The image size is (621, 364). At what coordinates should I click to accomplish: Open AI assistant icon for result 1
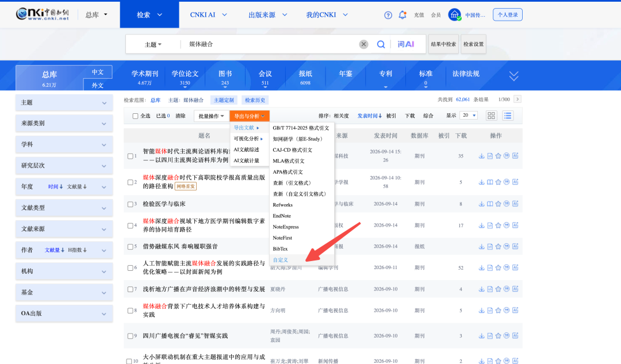tap(515, 156)
